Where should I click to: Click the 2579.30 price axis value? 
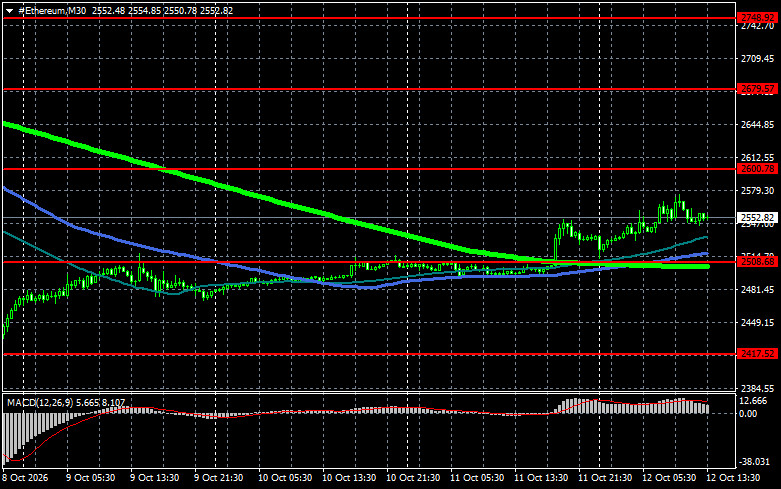757,191
